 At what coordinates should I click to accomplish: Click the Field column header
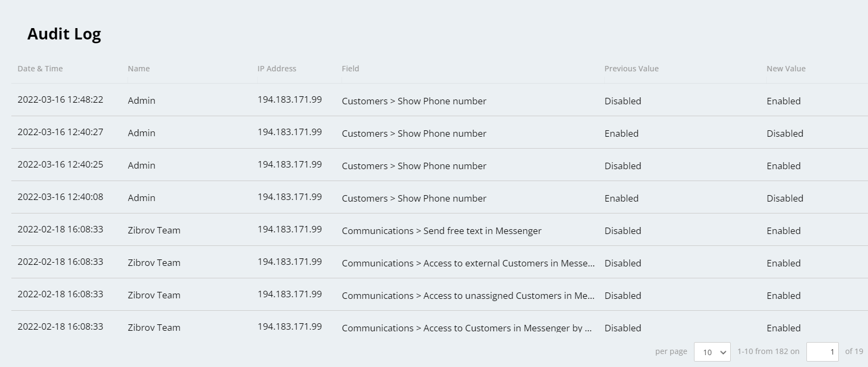pyautogui.click(x=350, y=69)
